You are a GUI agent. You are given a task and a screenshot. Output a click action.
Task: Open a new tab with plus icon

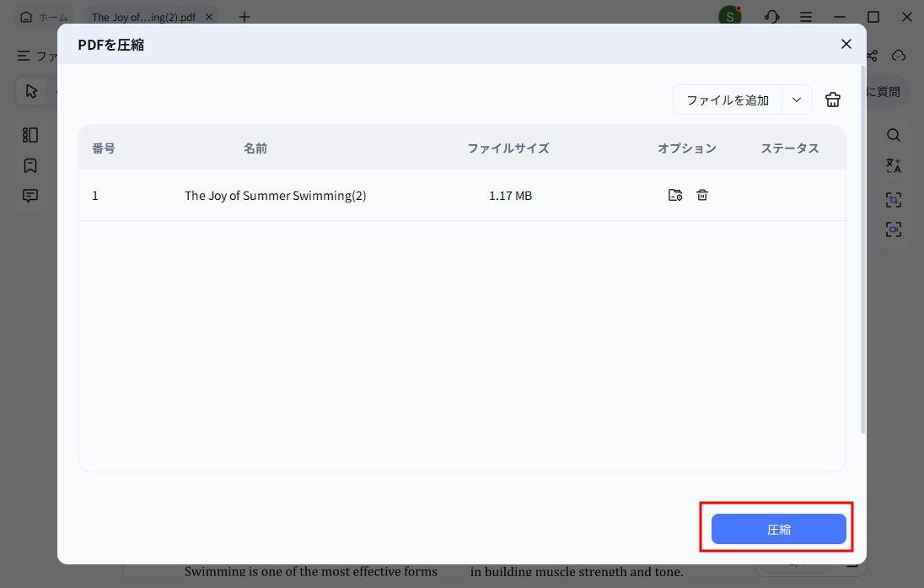pos(244,17)
